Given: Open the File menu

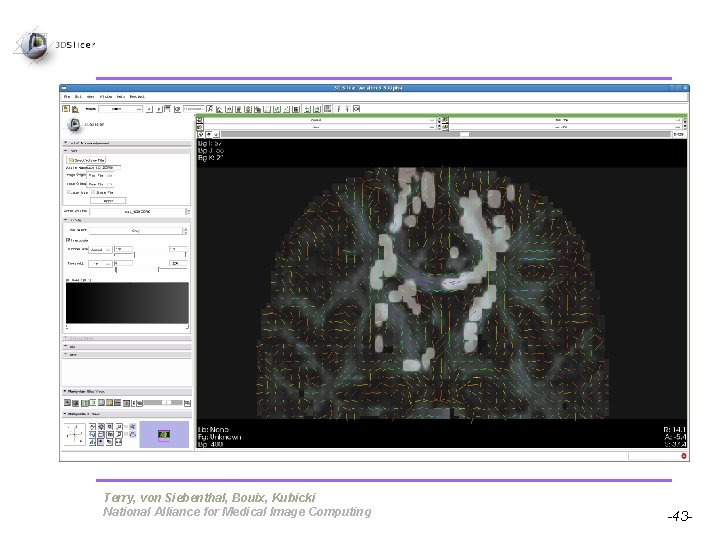Looking at the screenshot, I should pyautogui.click(x=67, y=97).
